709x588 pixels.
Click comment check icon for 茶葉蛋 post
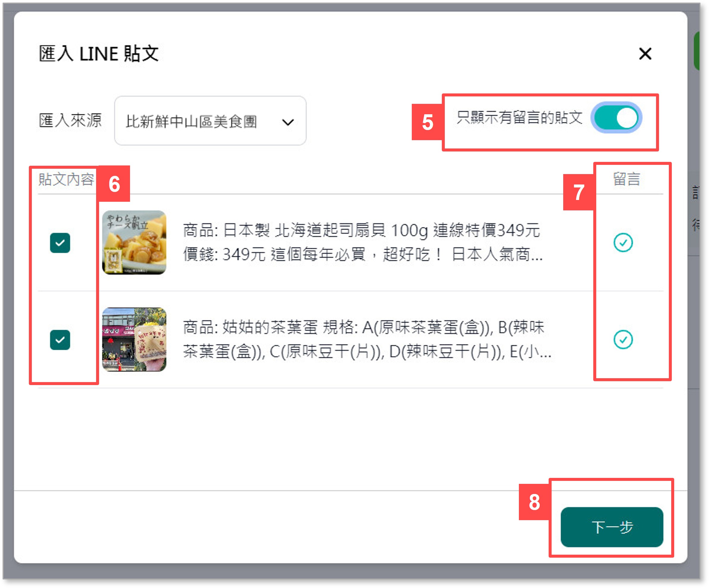click(623, 340)
